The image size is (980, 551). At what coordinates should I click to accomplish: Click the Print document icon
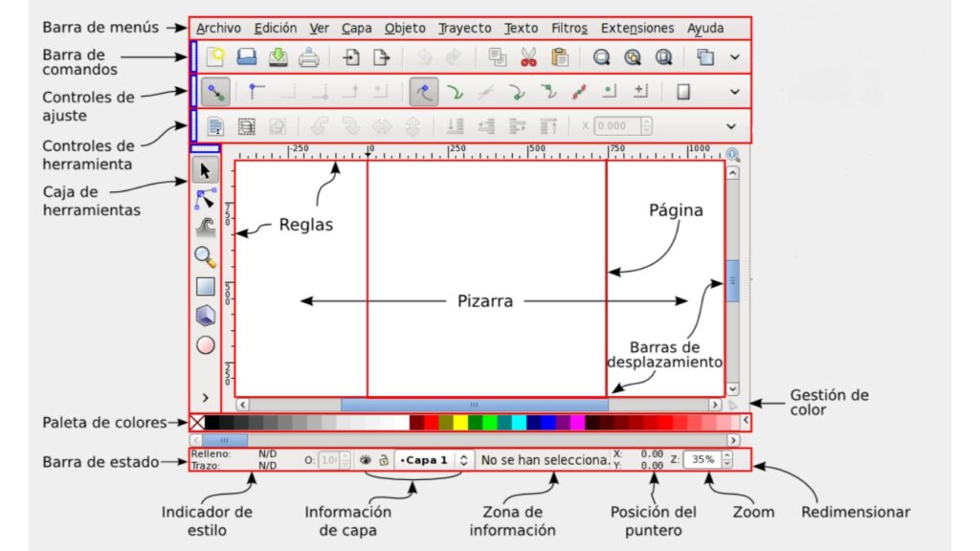[x=308, y=57]
